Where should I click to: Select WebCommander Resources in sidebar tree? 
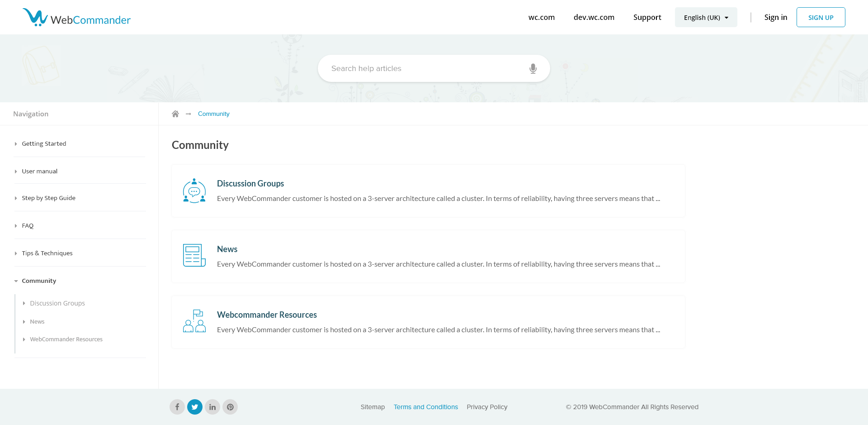[66, 339]
